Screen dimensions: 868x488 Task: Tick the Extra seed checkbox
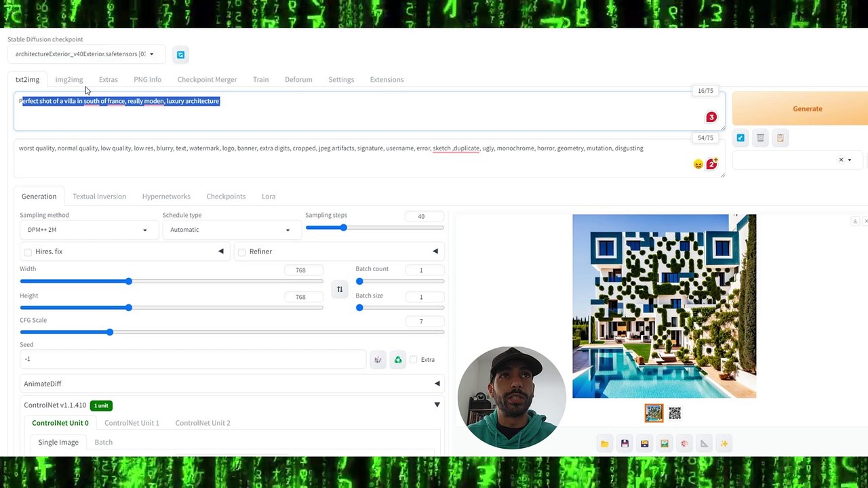[x=414, y=360]
